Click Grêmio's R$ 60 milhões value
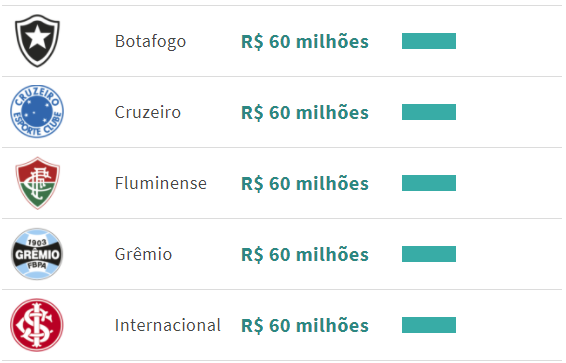Image resolution: width=566 pixels, height=363 pixels. (305, 254)
